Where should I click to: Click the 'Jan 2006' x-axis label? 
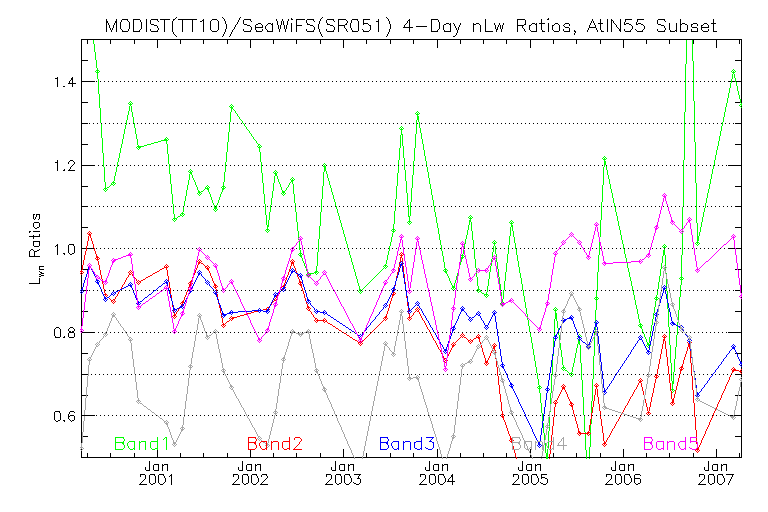pos(623,473)
